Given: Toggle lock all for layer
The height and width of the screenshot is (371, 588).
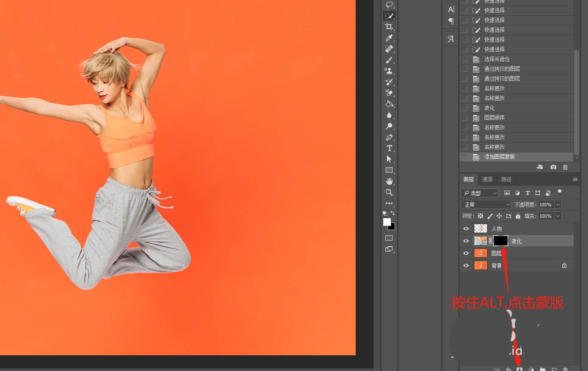Looking at the screenshot, I should [518, 216].
